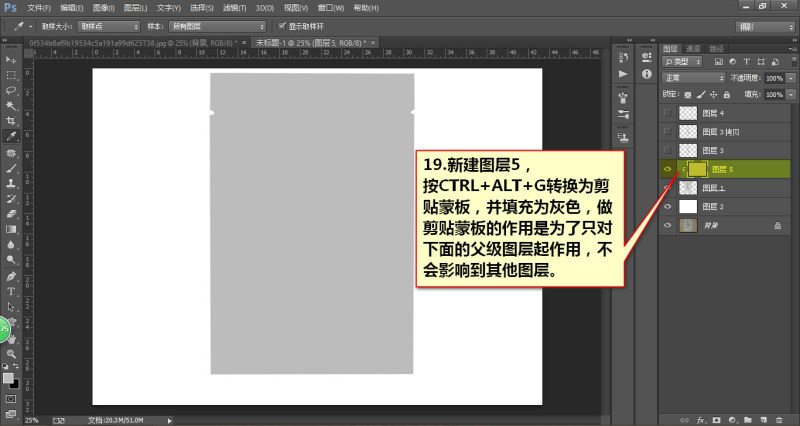The image size is (800, 426).
Task: Open the 滤镜(T) menu
Action: coord(234,8)
